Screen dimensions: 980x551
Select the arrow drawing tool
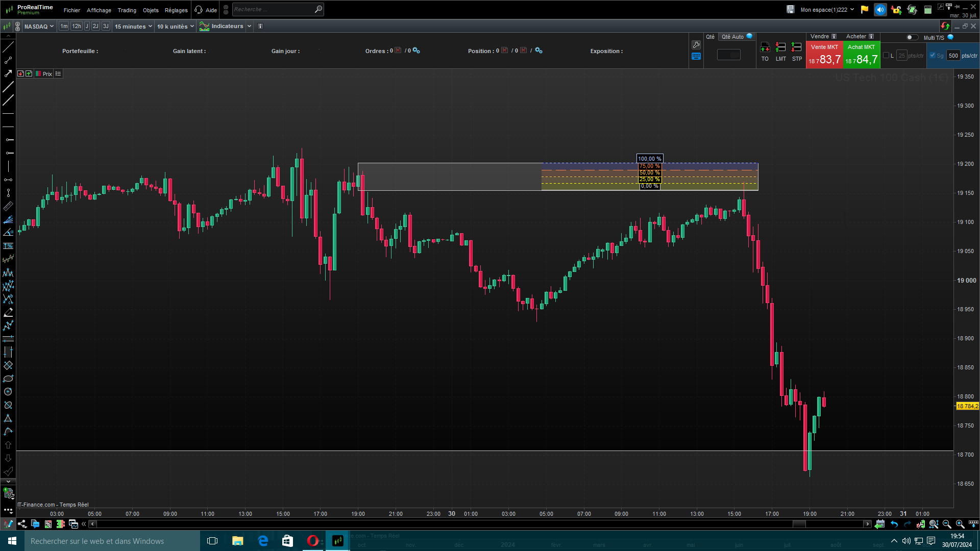click(8, 73)
